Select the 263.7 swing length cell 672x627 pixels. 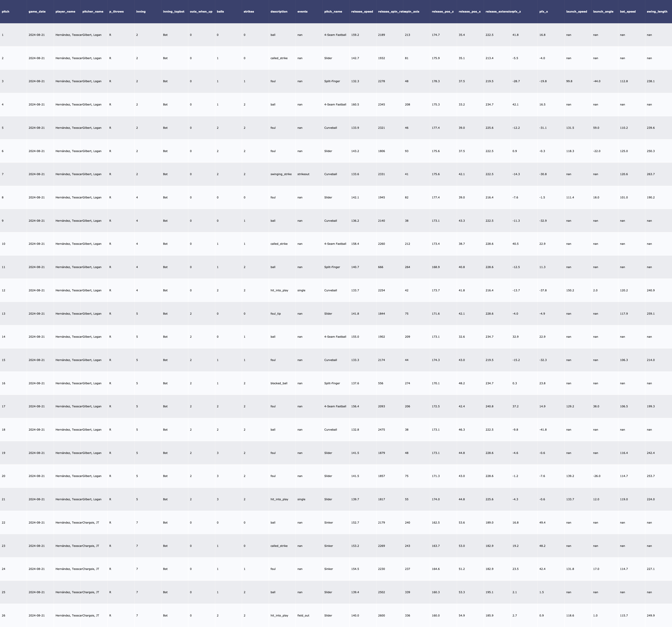pos(651,174)
